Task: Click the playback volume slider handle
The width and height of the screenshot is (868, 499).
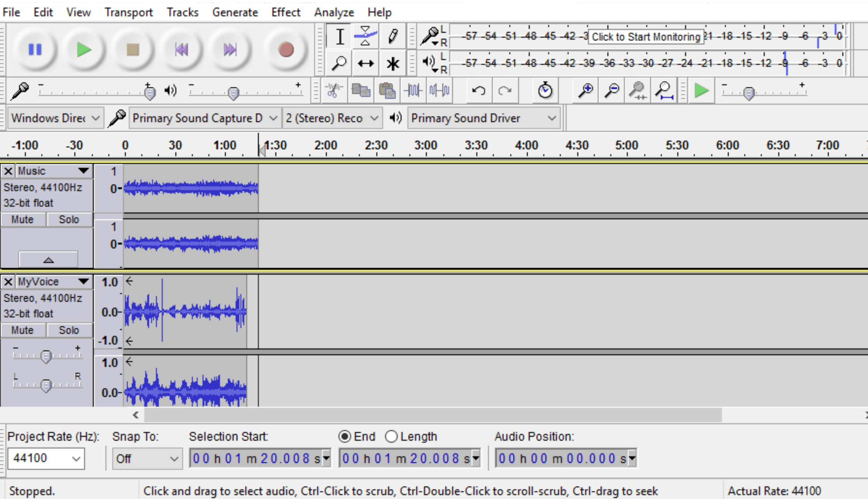Action: [x=233, y=93]
